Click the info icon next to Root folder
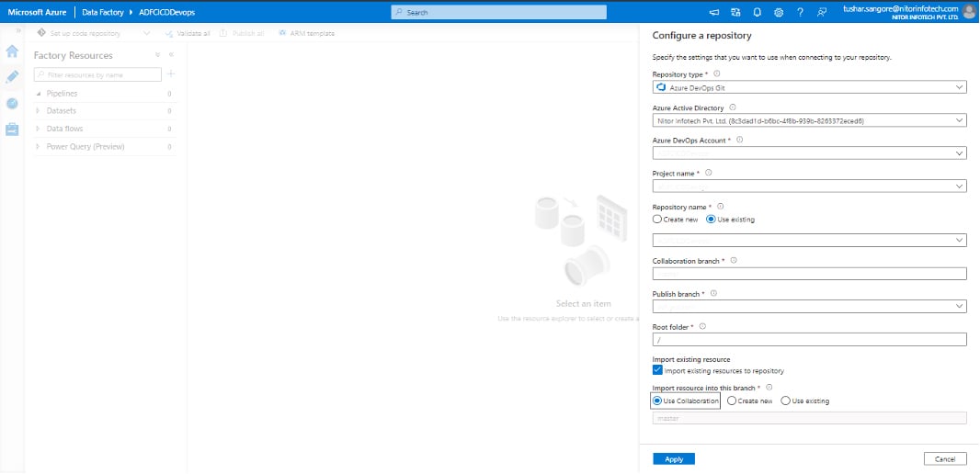The height and width of the screenshot is (474, 980). (x=702, y=326)
